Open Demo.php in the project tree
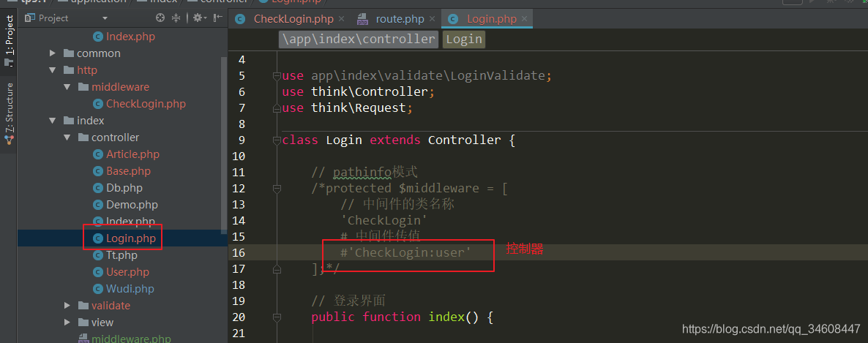Screen dimensions: 868x343 (132, 205)
